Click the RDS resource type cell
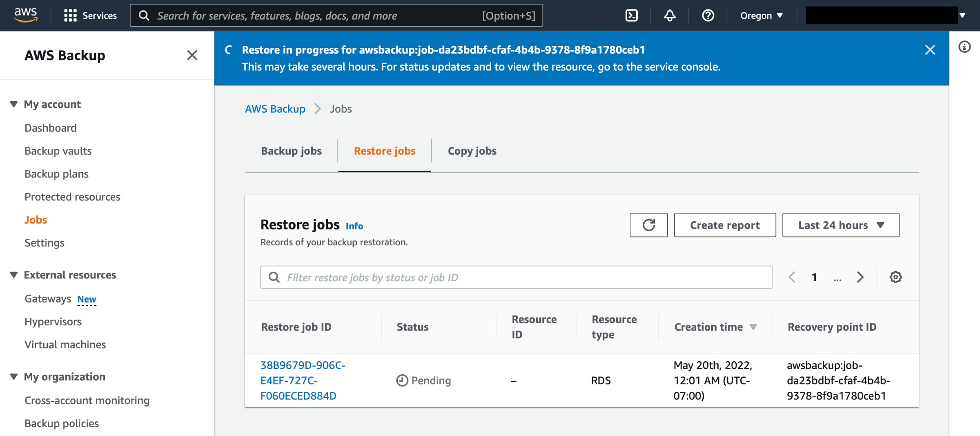980x436 pixels. pyautogui.click(x=601, y=380)
